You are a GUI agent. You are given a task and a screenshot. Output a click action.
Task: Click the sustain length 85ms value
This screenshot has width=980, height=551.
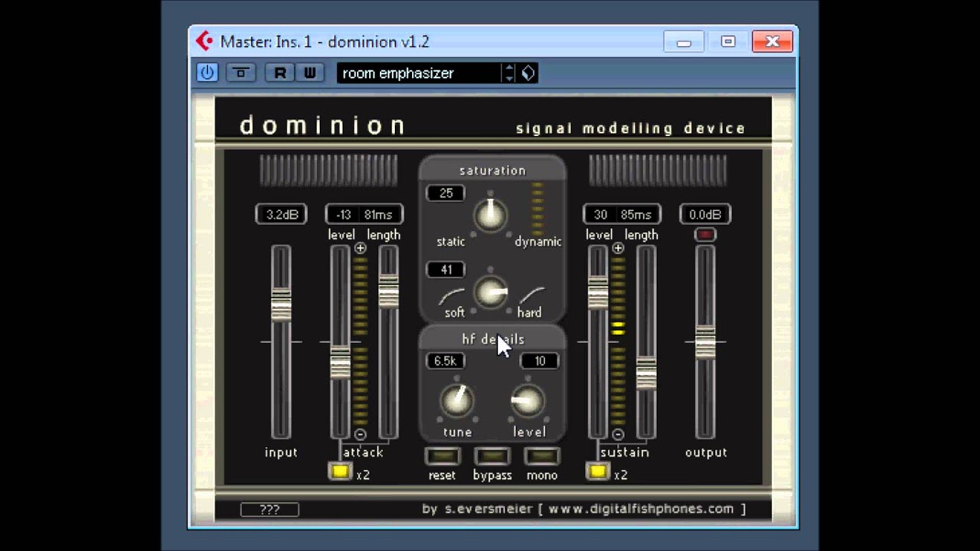637,214
